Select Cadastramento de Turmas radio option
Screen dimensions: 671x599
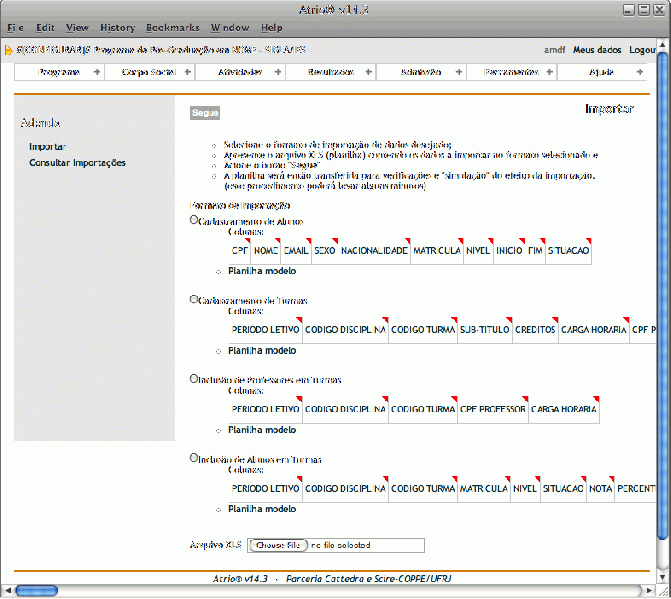[x=194, y=298]
